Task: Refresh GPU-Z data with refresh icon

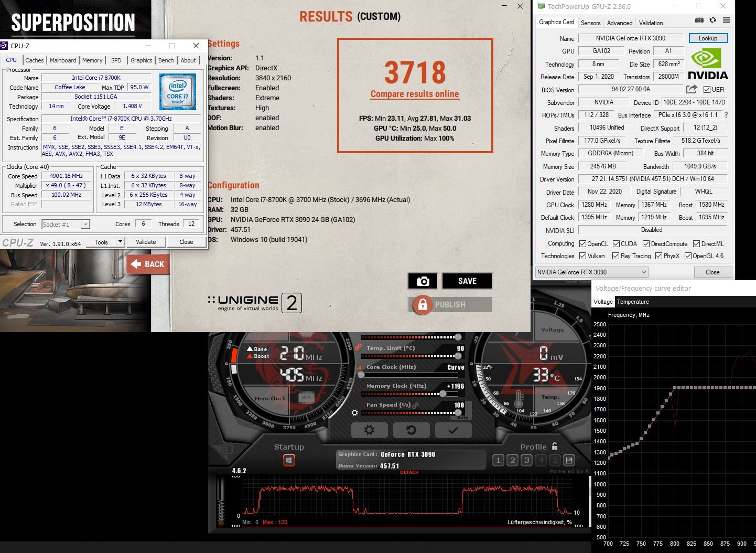Action: 712,20
